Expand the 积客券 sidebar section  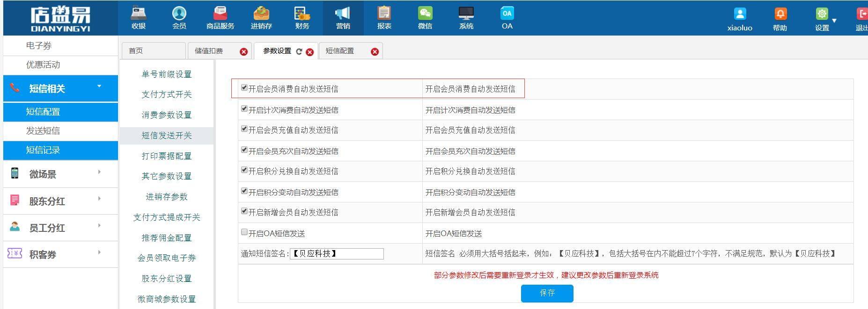60,254
